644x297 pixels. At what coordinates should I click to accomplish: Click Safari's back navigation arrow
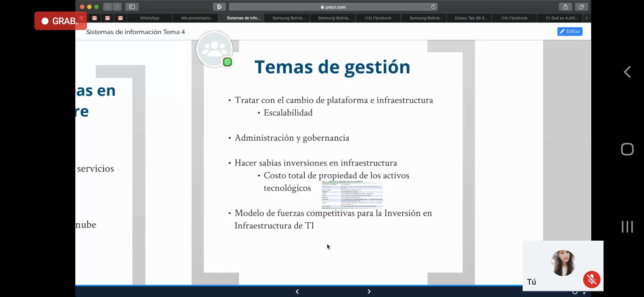coord(108,7)
